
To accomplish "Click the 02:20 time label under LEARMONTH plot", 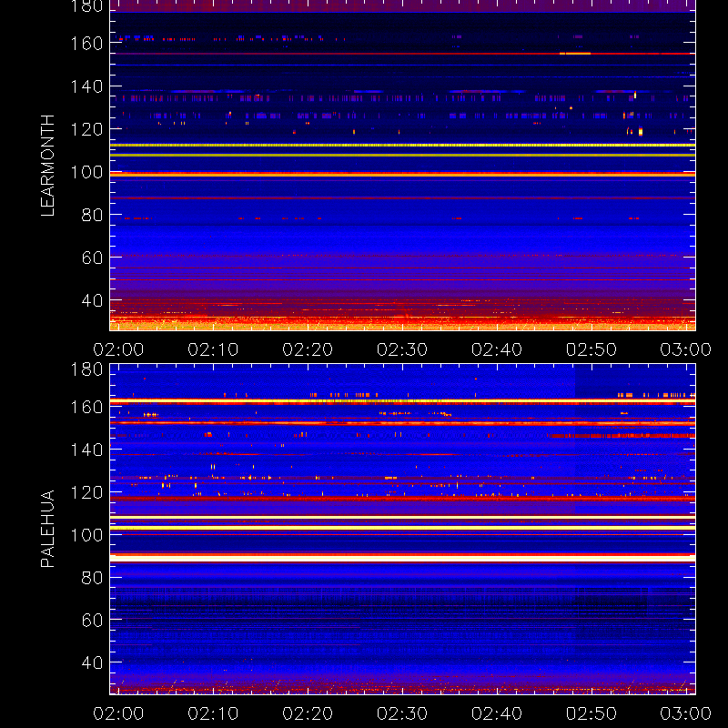I will tap(308, 349).
